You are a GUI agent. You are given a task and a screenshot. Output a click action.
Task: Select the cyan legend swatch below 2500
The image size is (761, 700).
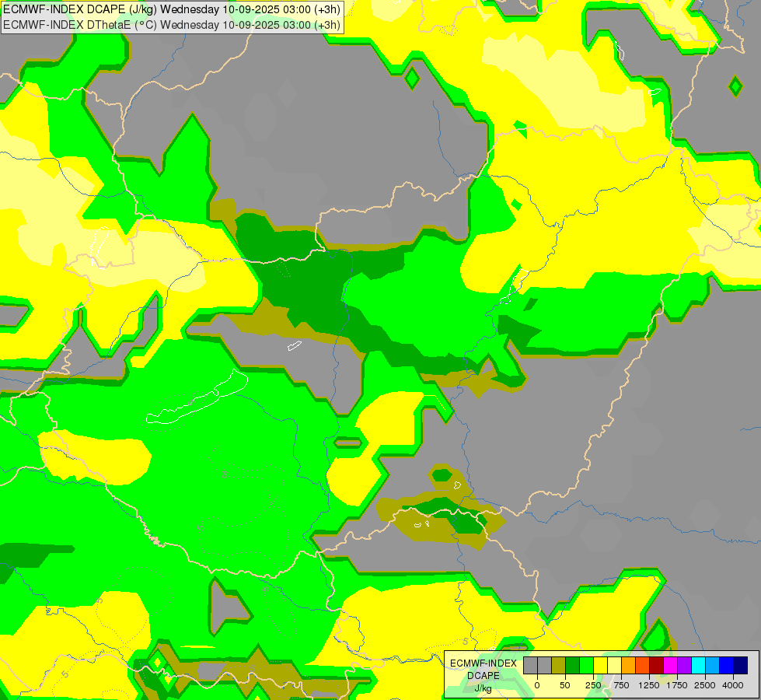(699, 665)
